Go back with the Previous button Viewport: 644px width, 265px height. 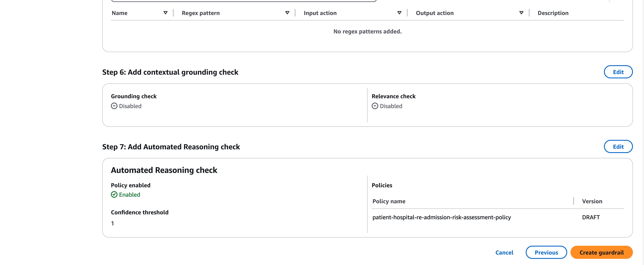pos(546,252)
